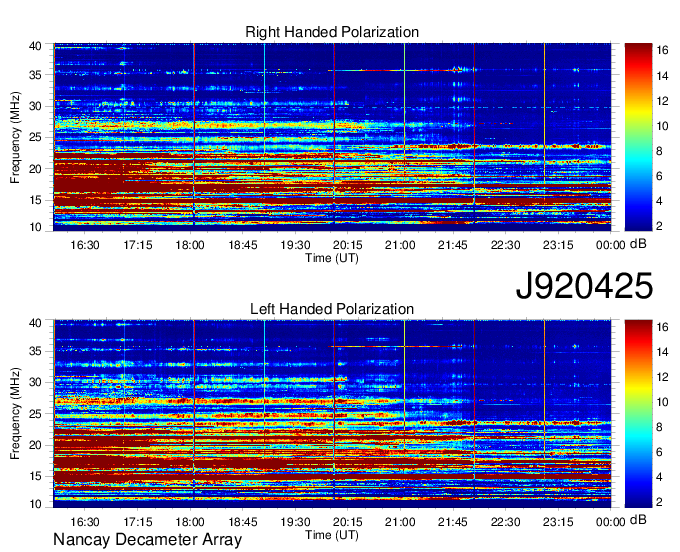Click the dB unit label beside top plot
This screenshot has height=552, width=680.
tap(638, 244)
